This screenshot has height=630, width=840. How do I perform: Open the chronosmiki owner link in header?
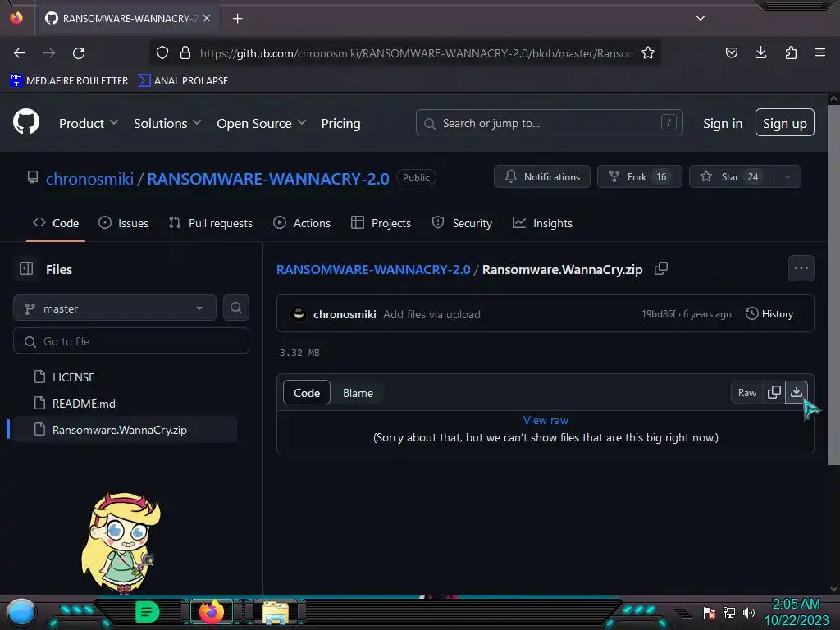coord(89,178)
